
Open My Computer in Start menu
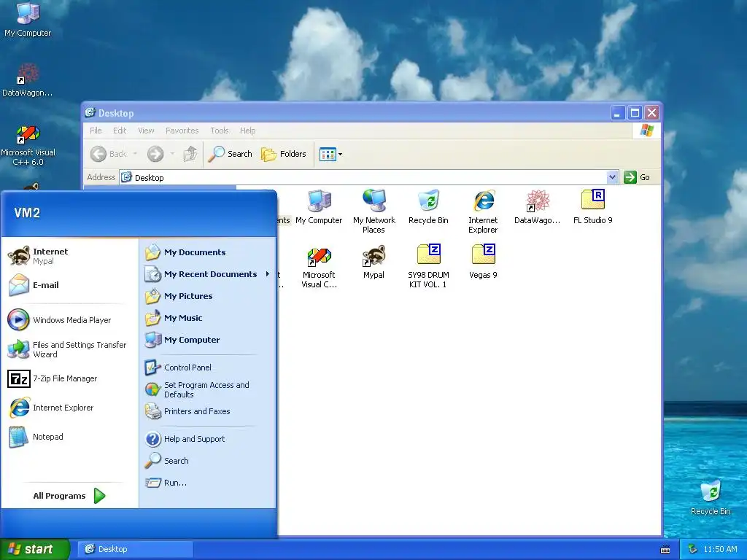[208, 340]
